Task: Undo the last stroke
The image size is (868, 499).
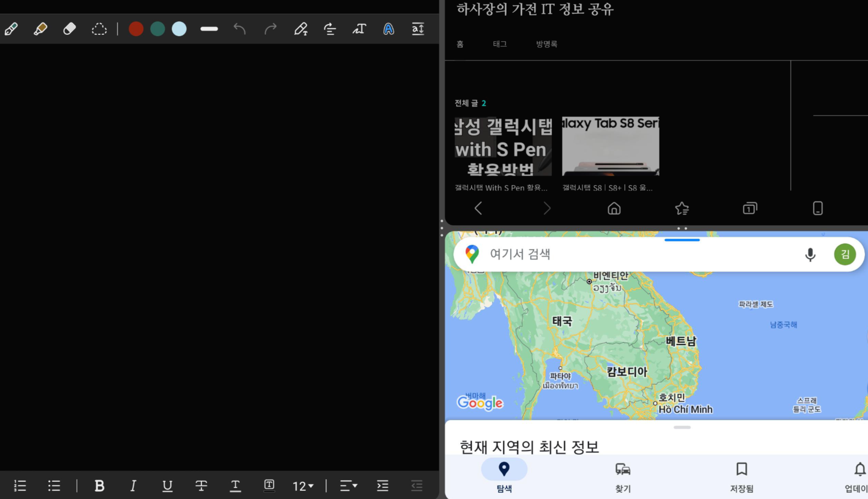Action: pos(239,29)
